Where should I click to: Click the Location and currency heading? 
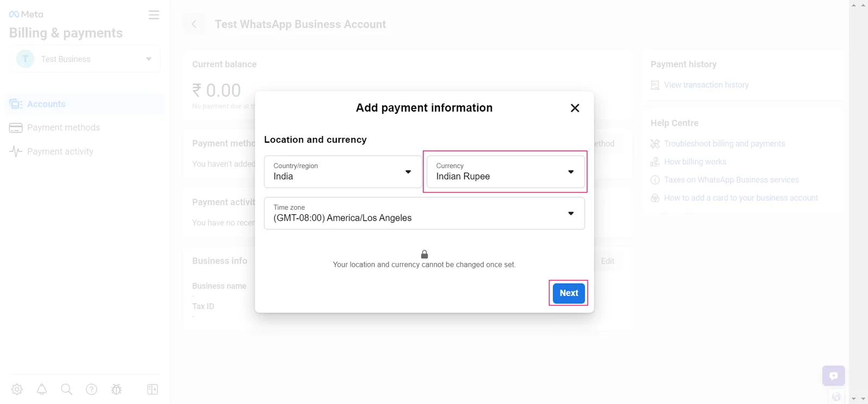coord(315,140)
